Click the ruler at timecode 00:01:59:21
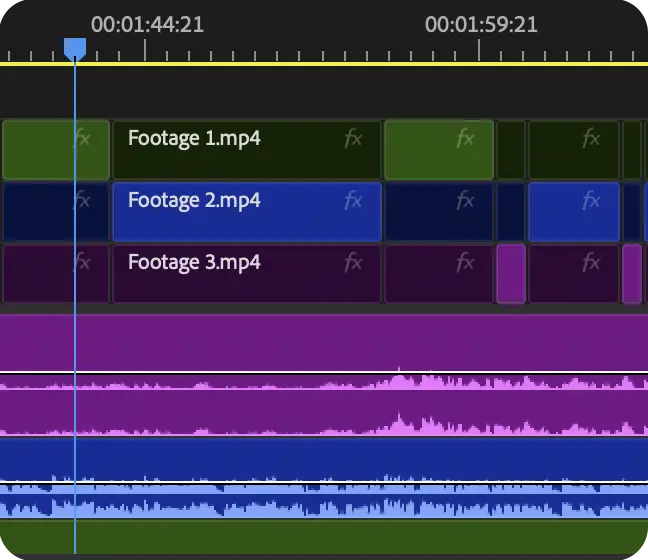Image resolution: width=648 pixels, height=560 pixels. click(479, 50)
